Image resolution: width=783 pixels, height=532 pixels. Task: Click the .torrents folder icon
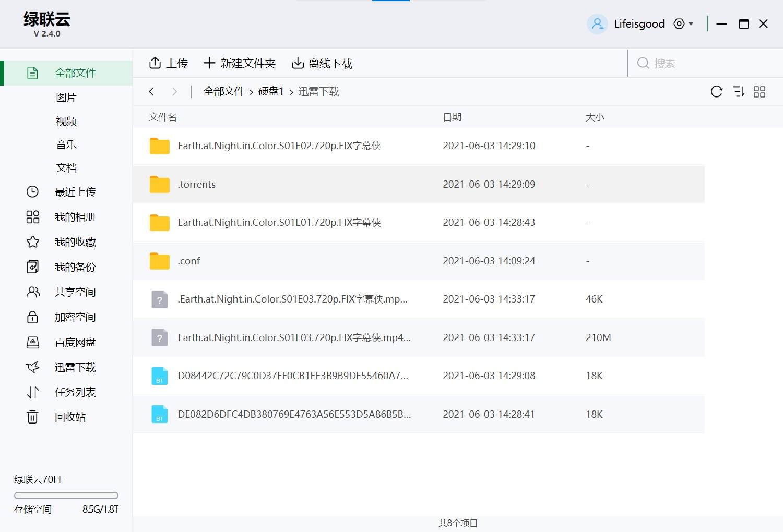[160, 184]
